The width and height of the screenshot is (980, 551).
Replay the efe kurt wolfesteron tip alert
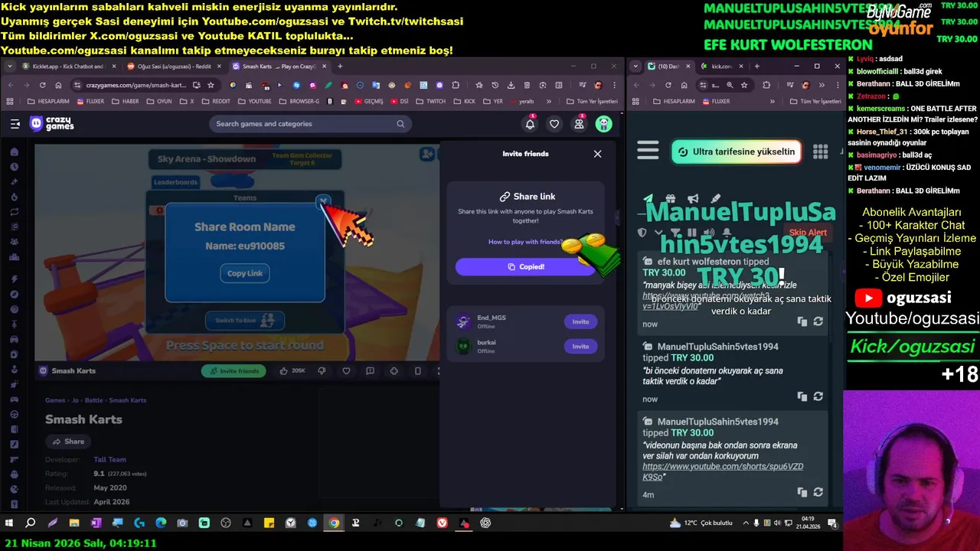(818, 321)
